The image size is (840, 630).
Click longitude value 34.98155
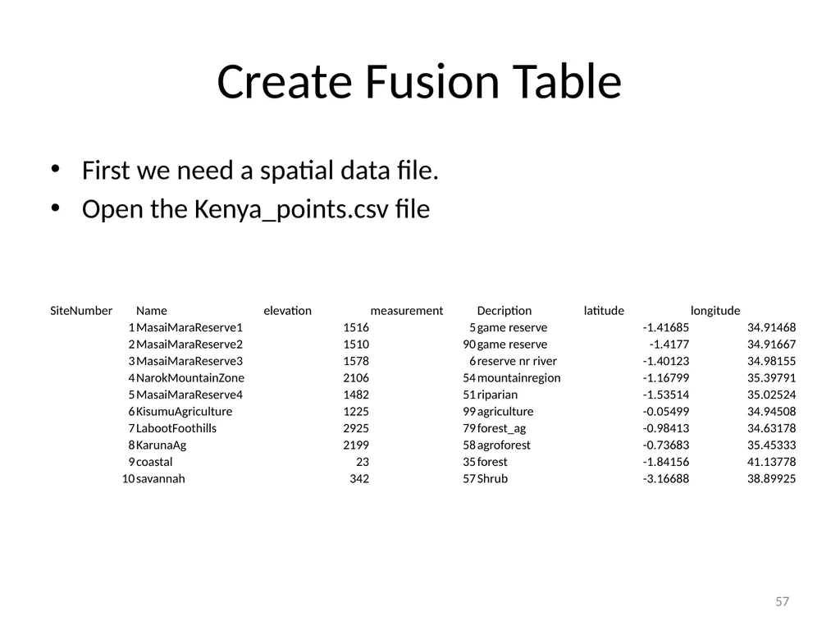coord(771,361)
